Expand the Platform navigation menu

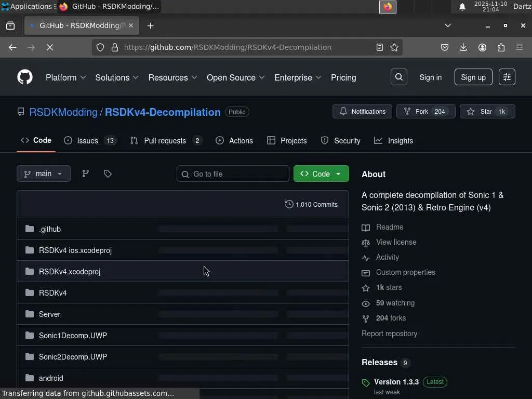(66, 77)
